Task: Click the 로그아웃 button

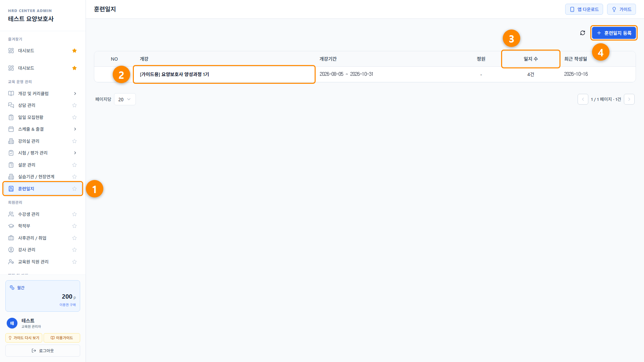Action: (x=43, y=351)
